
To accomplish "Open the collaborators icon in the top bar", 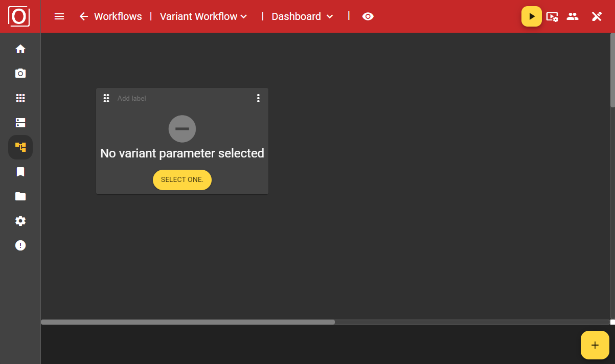I will [573, 16].
